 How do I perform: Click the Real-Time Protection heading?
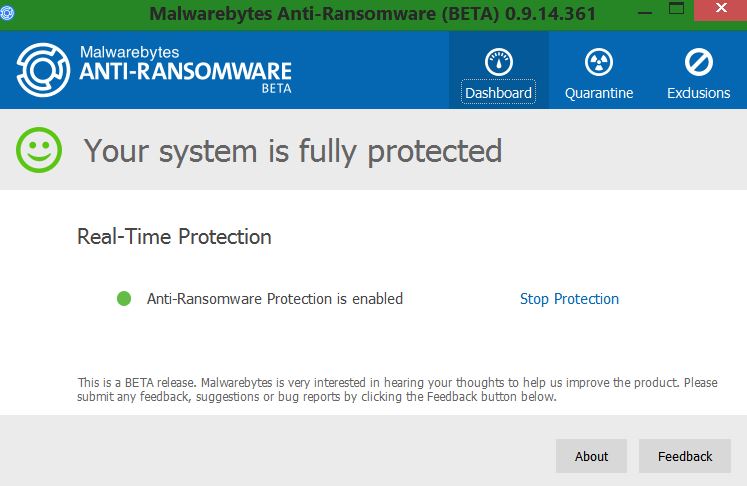click(174, 237)
